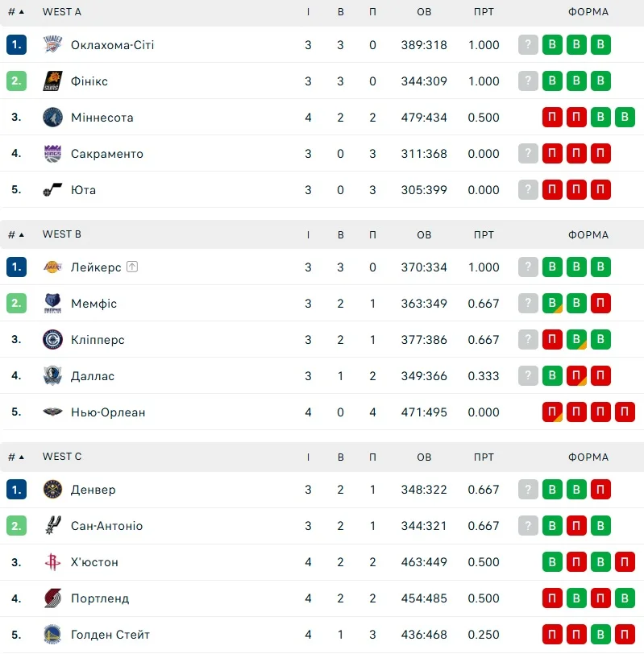Click the Houston Rockets logo icon
Image resolution: width=644 pixels, height=654 pixels.
coord(52,562)
